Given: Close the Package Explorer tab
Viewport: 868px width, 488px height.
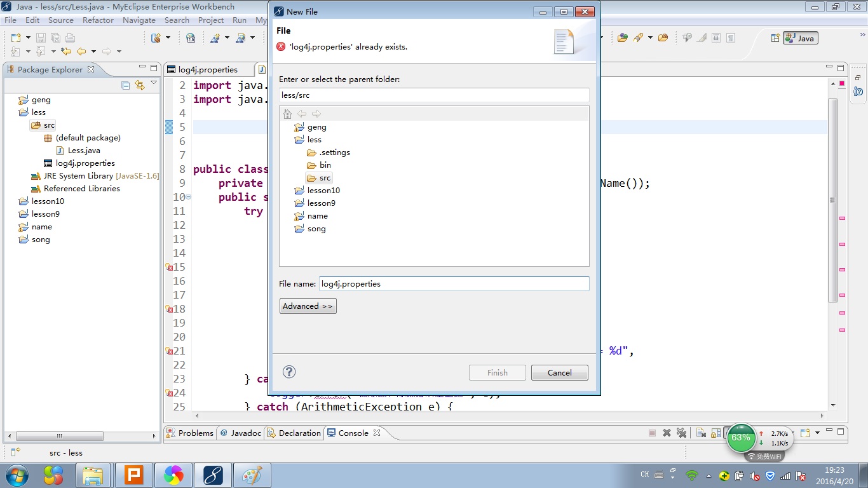Looking at the screenshot, I should [91, 69].
